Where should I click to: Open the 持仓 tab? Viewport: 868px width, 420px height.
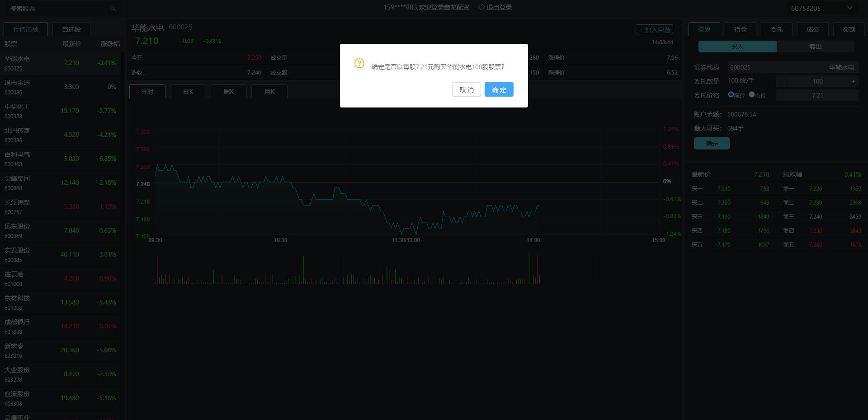coord(740,29)
